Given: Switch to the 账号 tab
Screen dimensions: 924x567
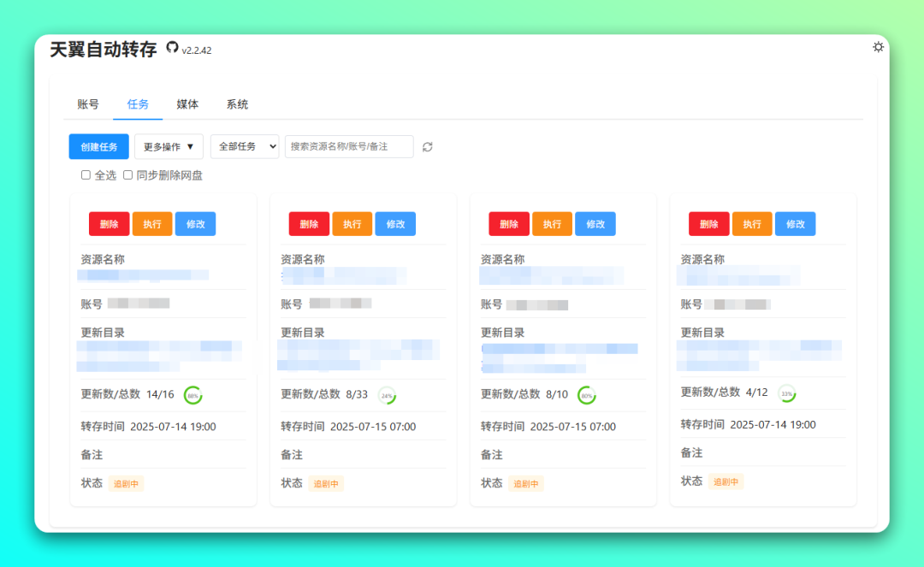Looking at the screenshot, I should 88,104.
